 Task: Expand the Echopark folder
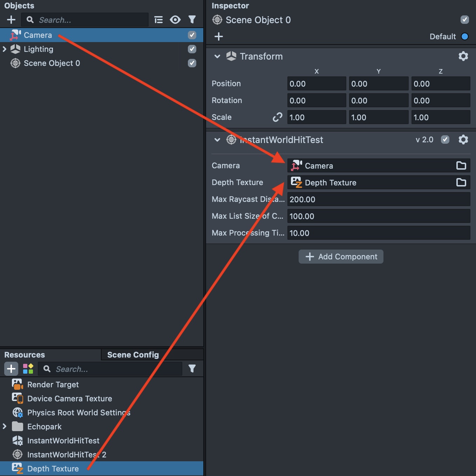[x=5, y=426]
